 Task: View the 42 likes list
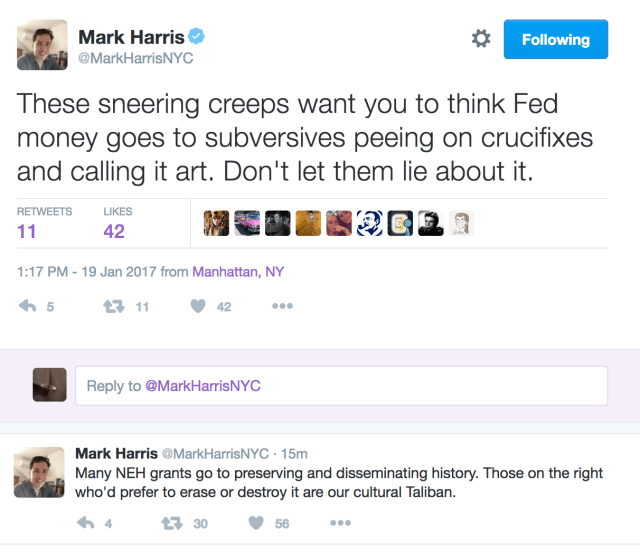114,231
